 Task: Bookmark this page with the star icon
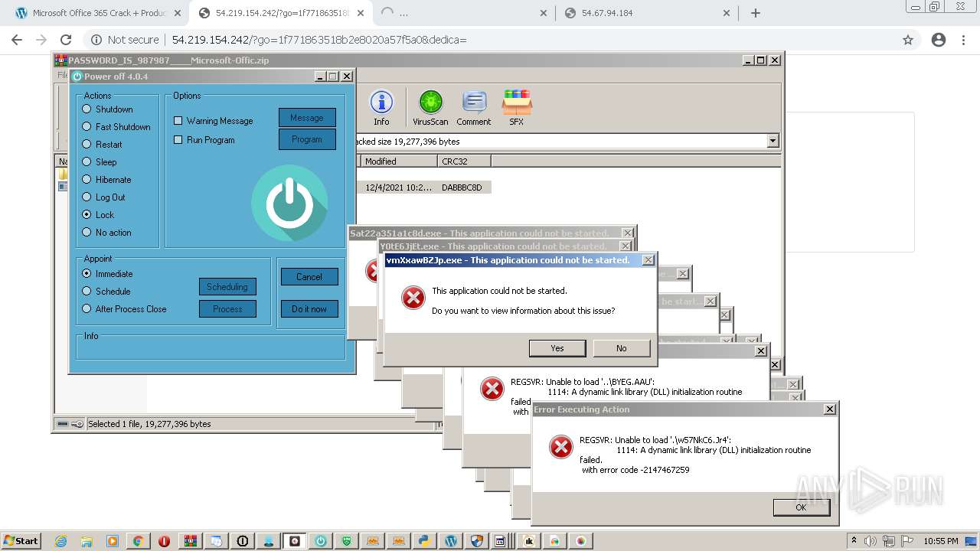(x=908, y=40)
